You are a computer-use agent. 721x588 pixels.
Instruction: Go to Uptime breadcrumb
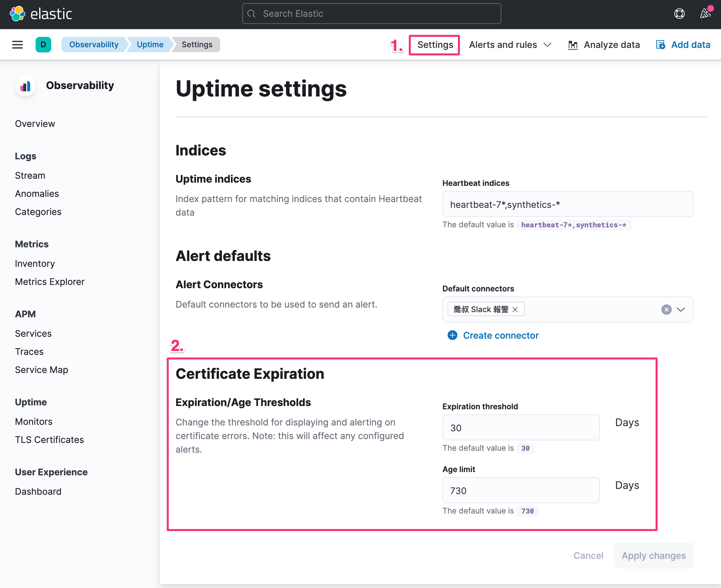point(150,45)
